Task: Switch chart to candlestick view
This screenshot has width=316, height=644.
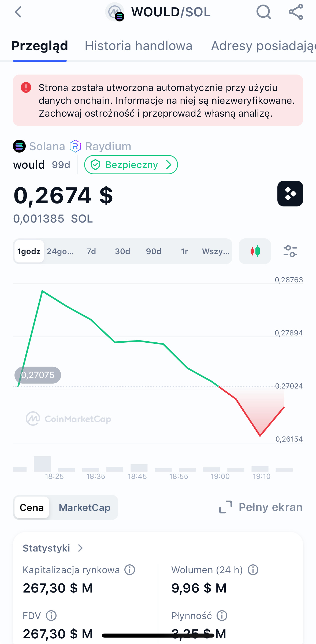Action: 255,251
